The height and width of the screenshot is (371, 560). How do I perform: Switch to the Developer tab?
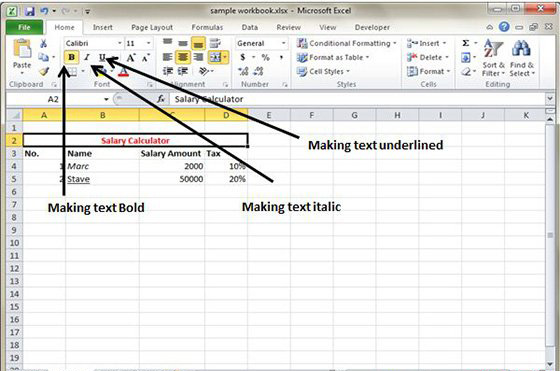coord(372,27)
